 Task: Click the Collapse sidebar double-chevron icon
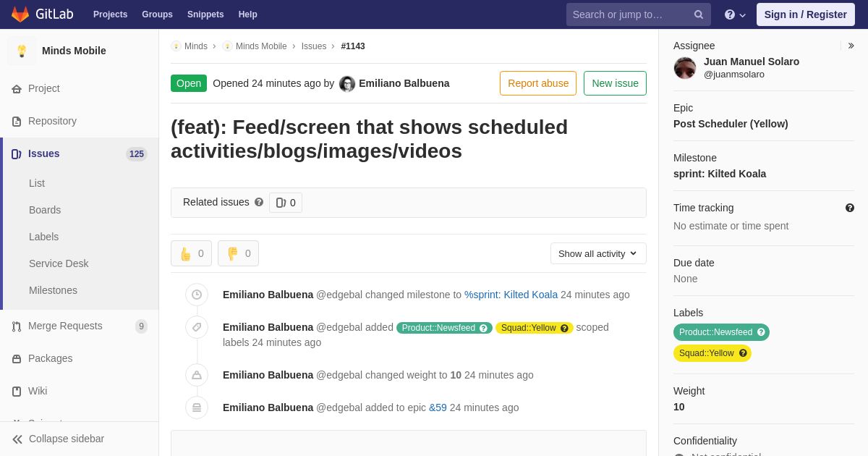17,439
